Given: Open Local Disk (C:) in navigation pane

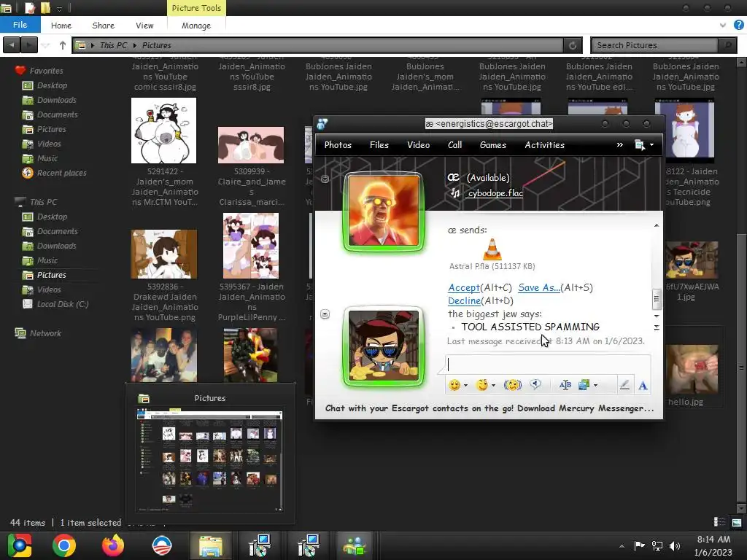Looking at the screenshot, I should [63, 304].
